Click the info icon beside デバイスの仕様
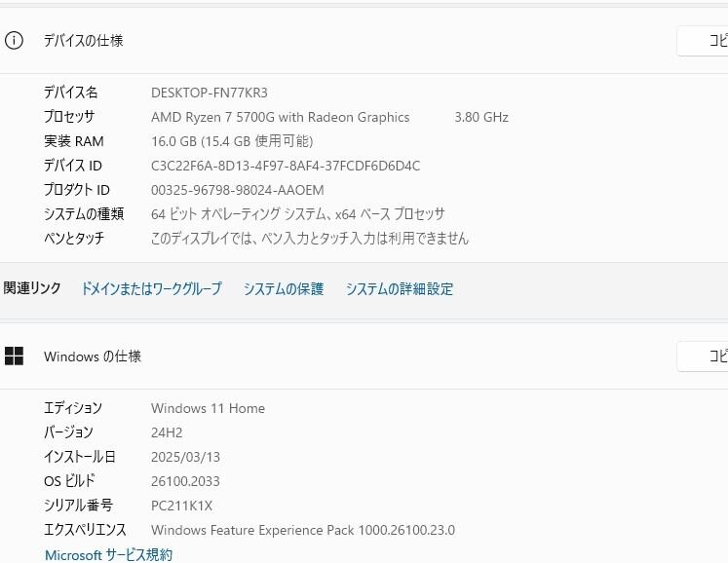 click(x=14, y=40)
